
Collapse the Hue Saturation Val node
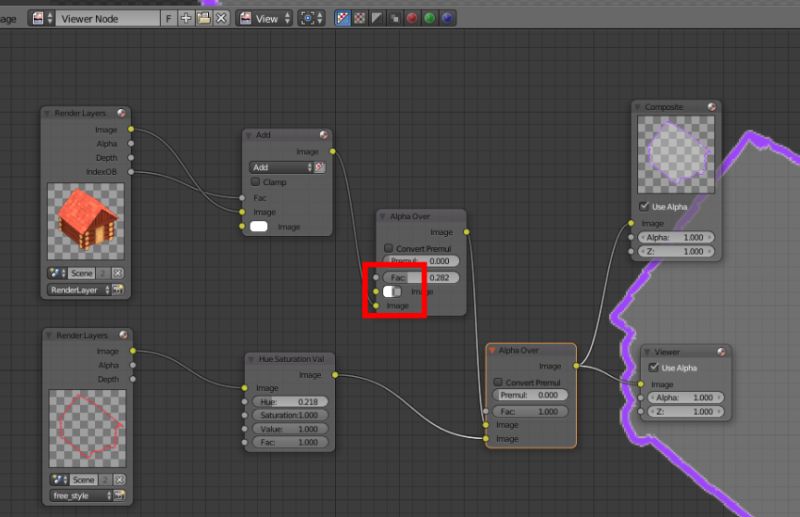pyautogui.click(x=252, y=359)
